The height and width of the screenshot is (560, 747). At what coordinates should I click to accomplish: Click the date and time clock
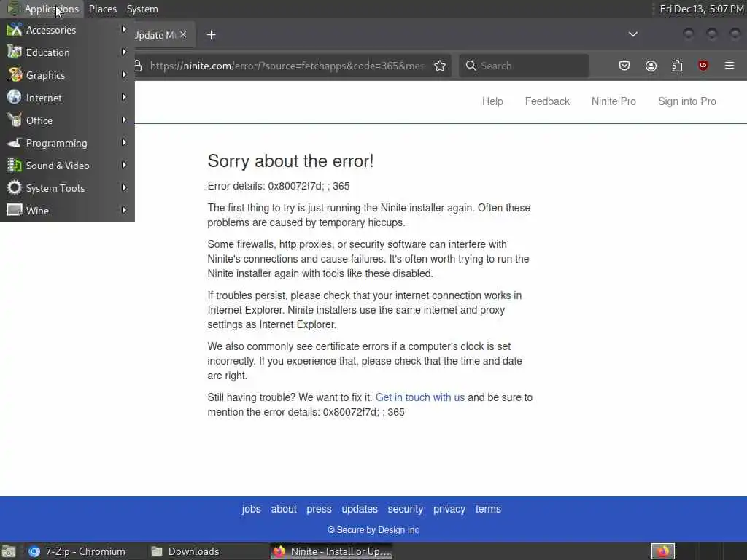pyautogui.click(x=701, y=9)
